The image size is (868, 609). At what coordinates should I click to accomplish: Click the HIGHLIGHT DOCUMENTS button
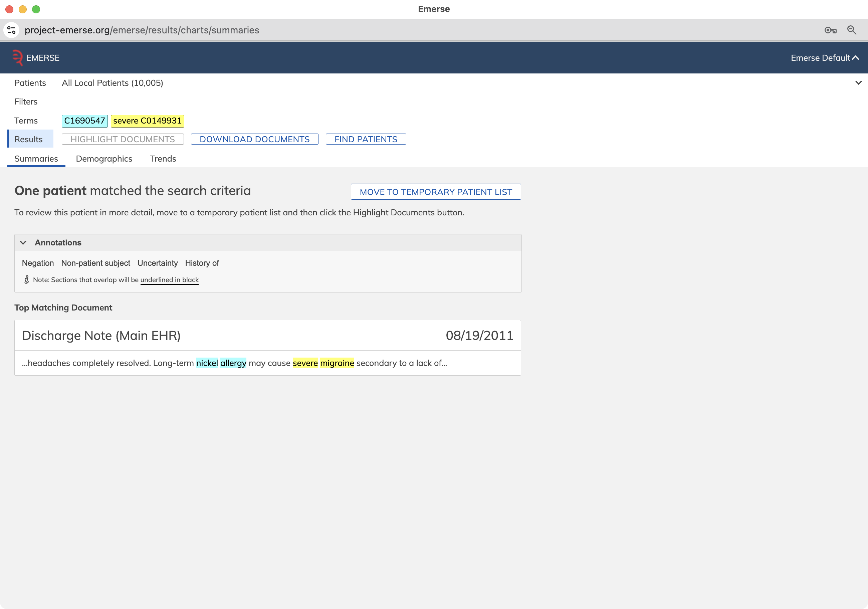[123, 139]
